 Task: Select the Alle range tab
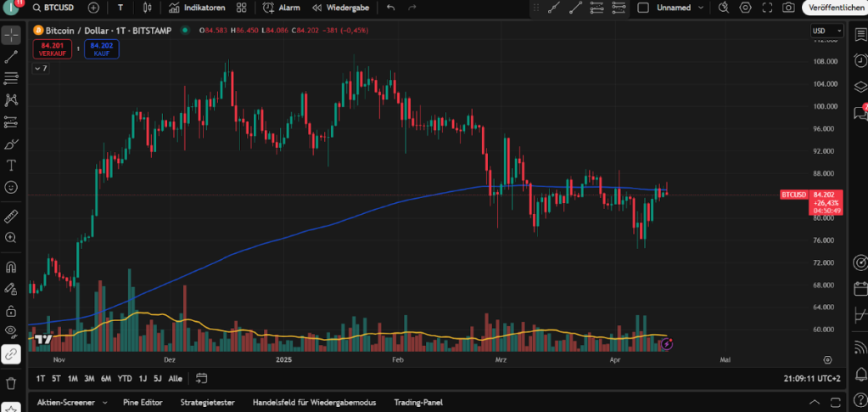coord(175,379)
